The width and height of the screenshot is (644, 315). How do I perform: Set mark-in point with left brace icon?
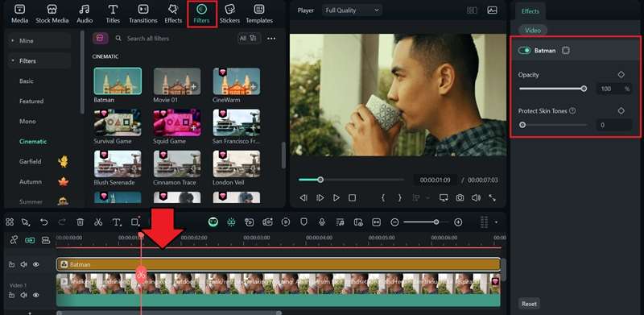coord(383,198)
